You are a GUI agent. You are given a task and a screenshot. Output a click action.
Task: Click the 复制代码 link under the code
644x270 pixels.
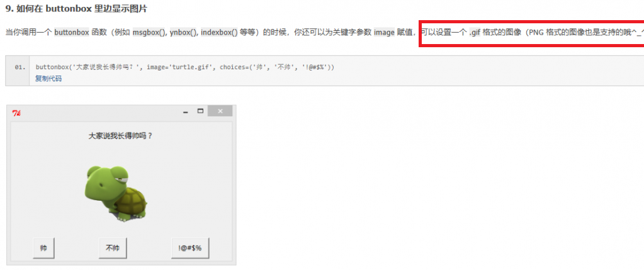(48, 79)
